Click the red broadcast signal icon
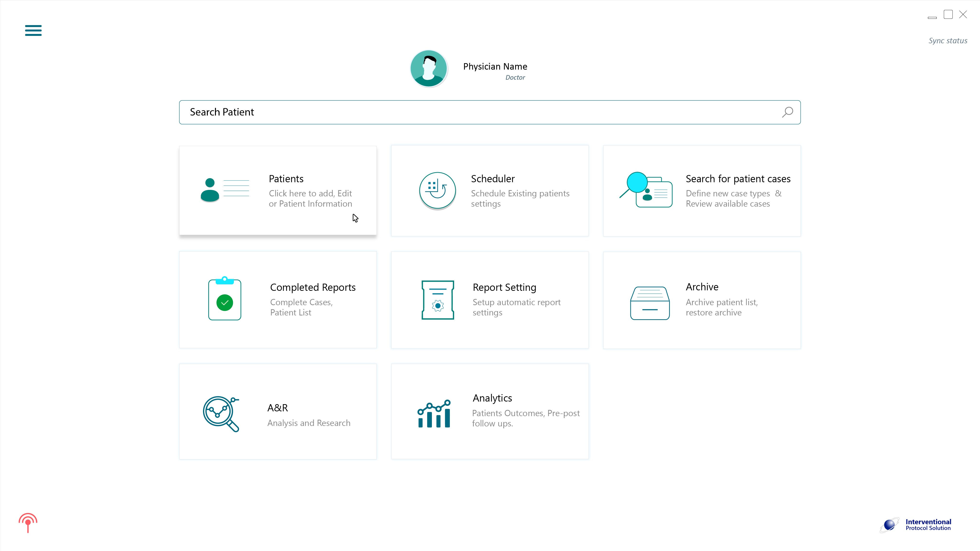Screen dimensions: 980x551 (x=28, y=523)
